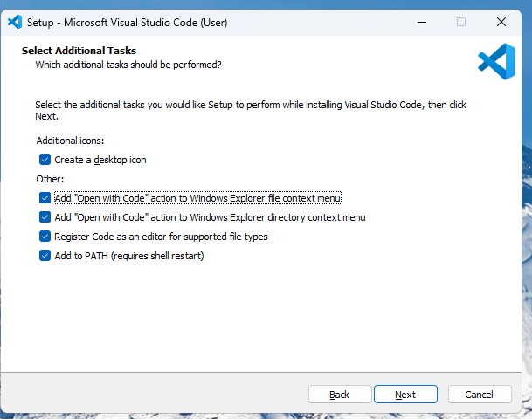Click the Select Additional Tasks heading
This screenshot has width=532, height=419.
tap(79, 51)
